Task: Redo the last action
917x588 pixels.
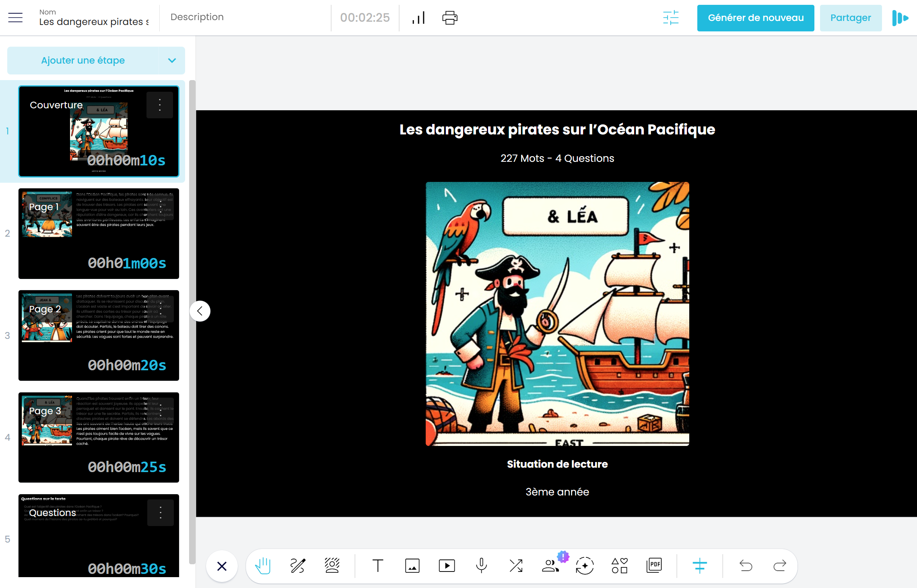Action: [780, 566]
